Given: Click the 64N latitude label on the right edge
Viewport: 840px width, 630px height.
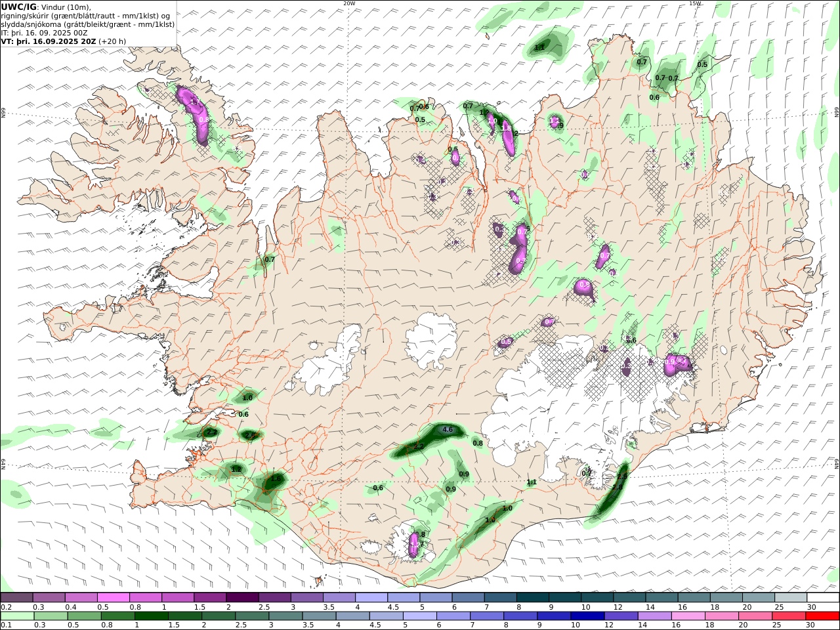Looking at the screenshot, I should coord(837,463).
